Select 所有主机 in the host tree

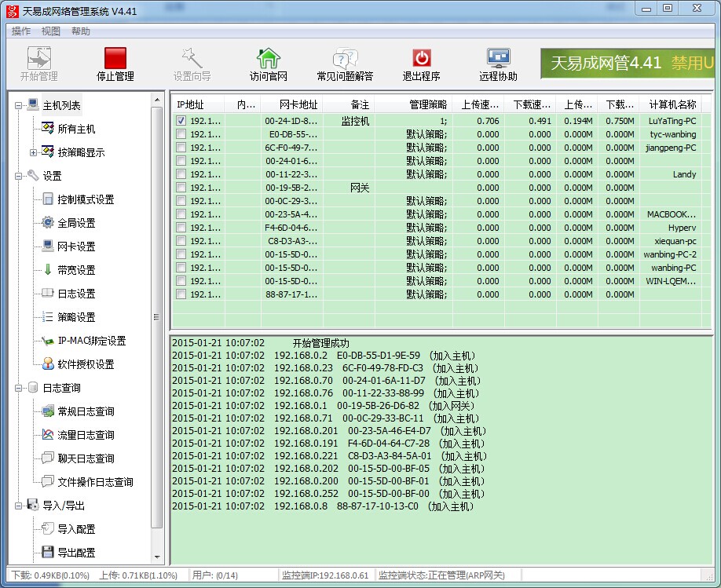75,129
